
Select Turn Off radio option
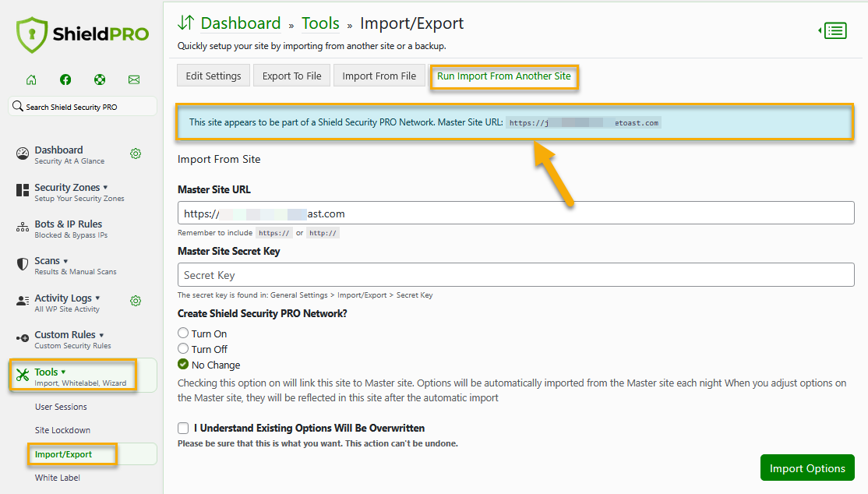point(183,348)
